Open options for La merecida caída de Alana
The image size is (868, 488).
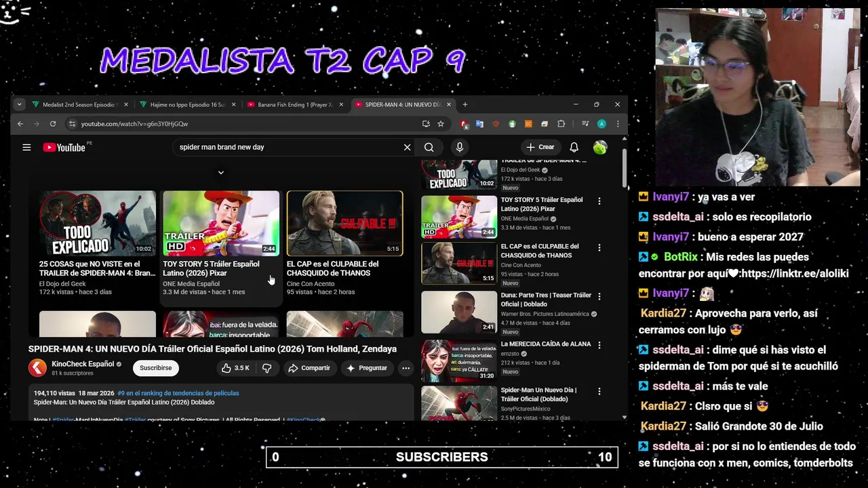[599, 345]
